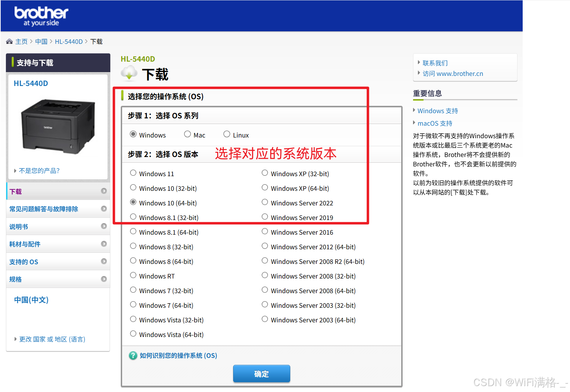Choose Windows 10 (64-bit) radio option
The height and width of the screenshot is (392, 570).
click(133, 202)
